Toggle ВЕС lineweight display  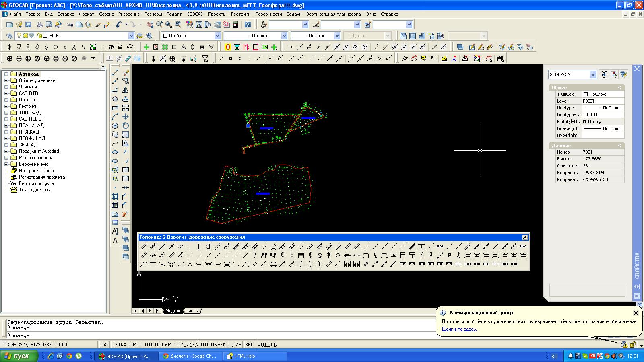pos(250,345)
